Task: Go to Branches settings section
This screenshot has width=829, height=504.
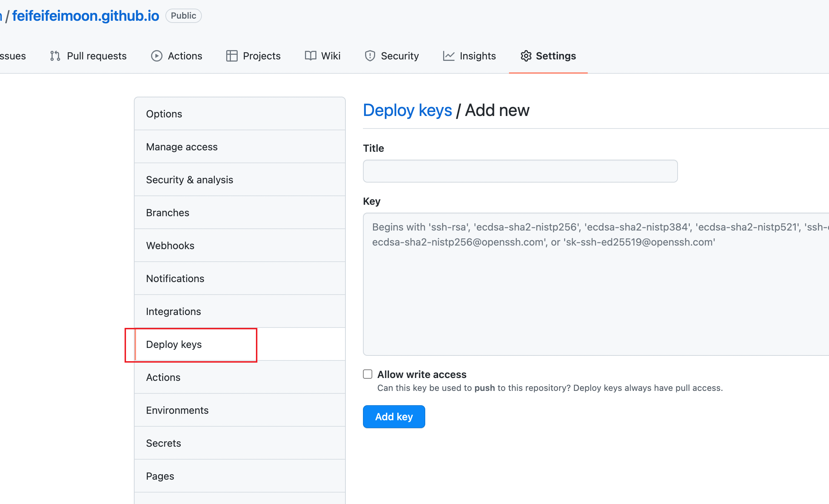Action: 168,213
